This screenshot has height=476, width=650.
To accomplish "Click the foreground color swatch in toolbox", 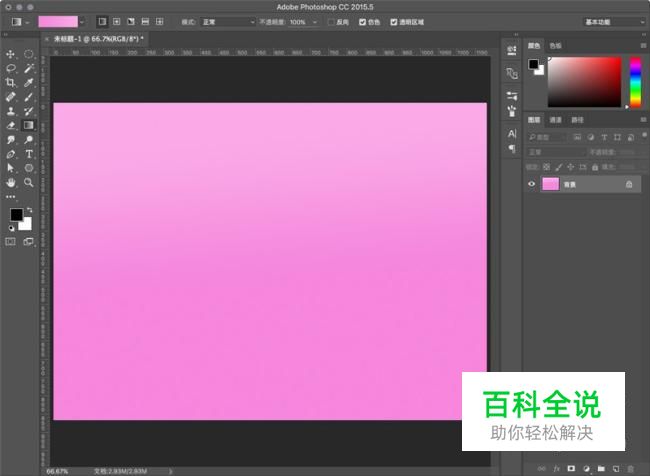I will [16, 215].
